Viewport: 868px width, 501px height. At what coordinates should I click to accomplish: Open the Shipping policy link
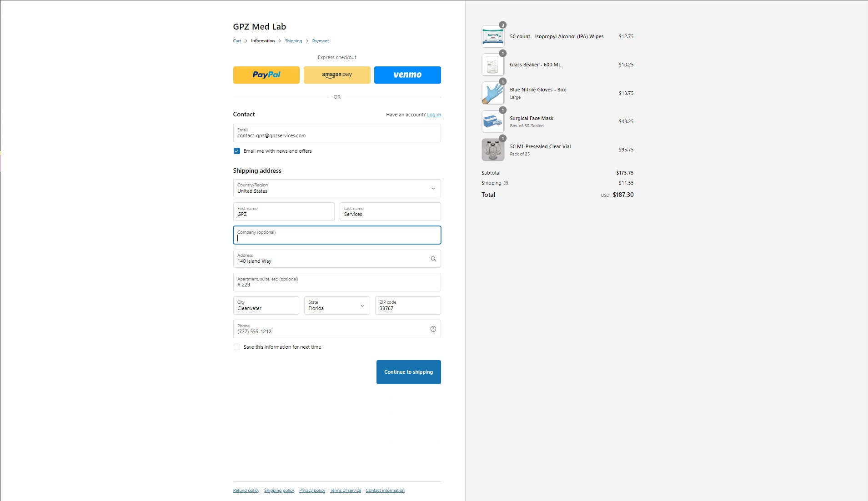click(279, 491)
